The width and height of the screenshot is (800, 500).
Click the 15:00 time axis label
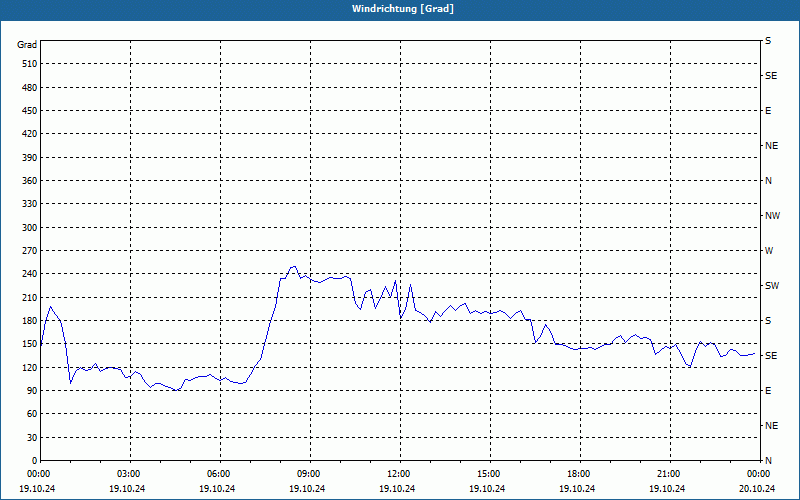pyautogui.click(x=490, y=474)
